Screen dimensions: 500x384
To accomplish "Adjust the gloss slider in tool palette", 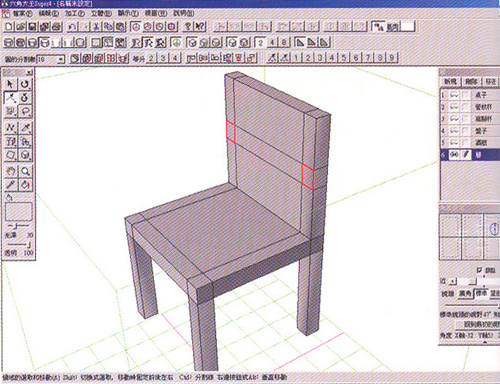I will (x=17, y=226).
